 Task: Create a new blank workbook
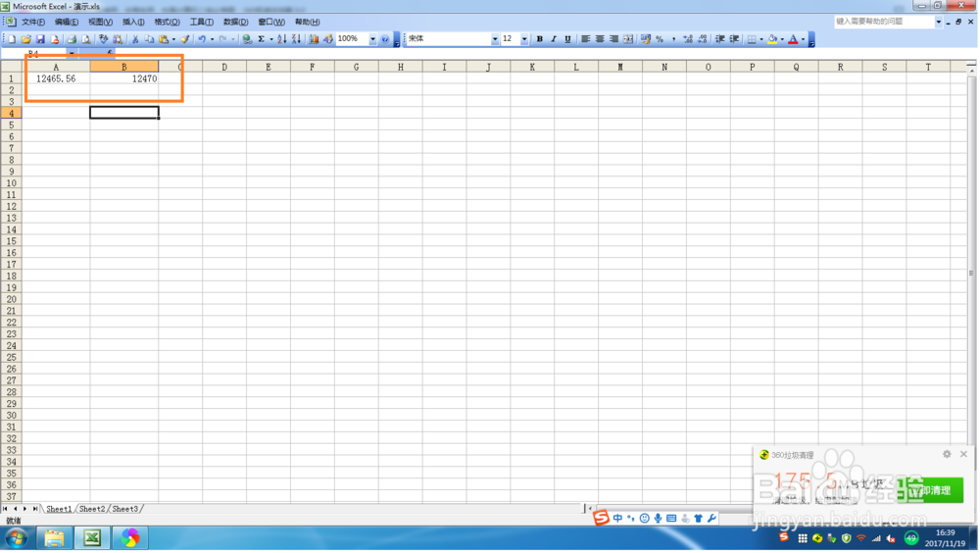click(12, 39)
